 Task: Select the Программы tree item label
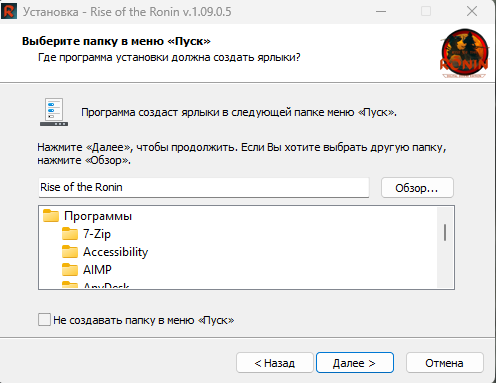click(x=98, y=216)
